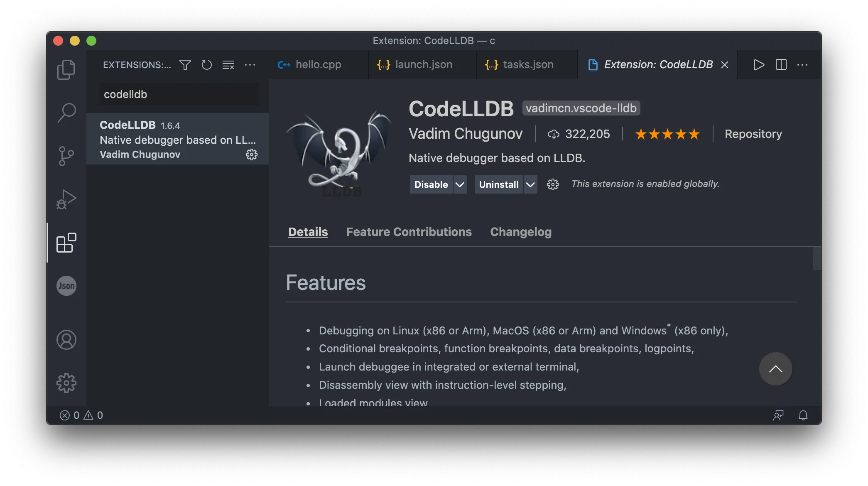This screenshot has height=486, width=868.
Task: Click the gear on CodeLLDB list item
Action: [252, 155]
